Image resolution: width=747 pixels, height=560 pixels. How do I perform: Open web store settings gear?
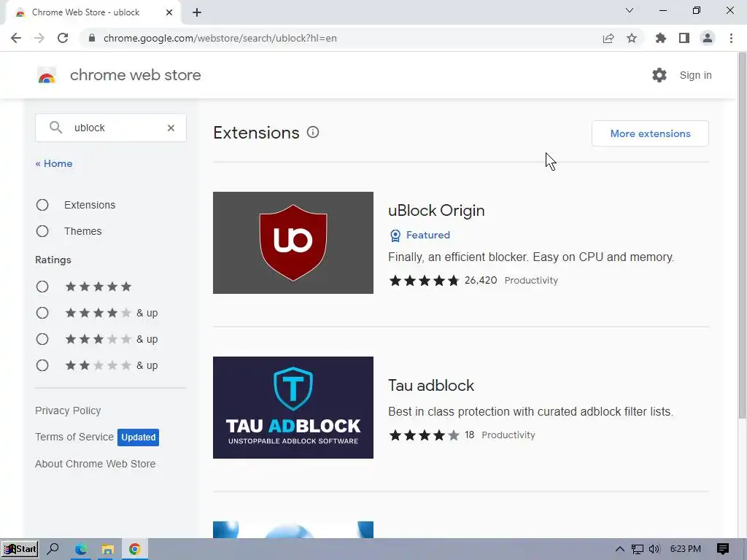pyautogui.click(x=659, y=75)
